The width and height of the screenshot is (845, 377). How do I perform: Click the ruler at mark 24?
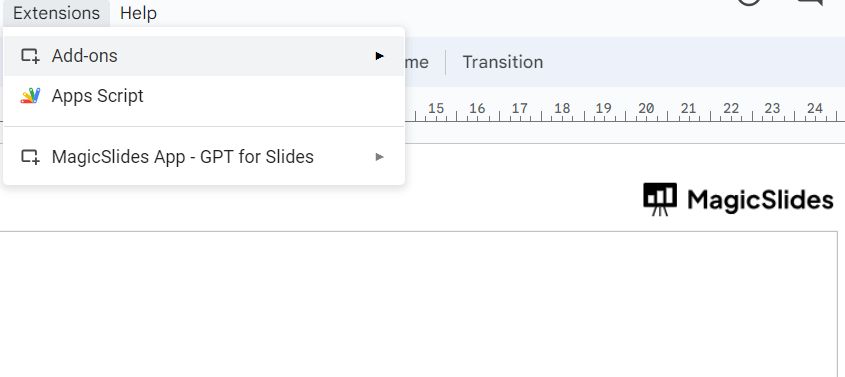click(814, 109)
